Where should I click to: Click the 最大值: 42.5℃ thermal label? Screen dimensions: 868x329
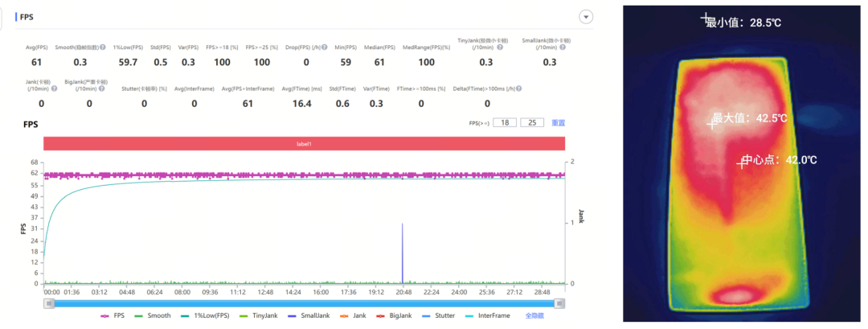750,118
